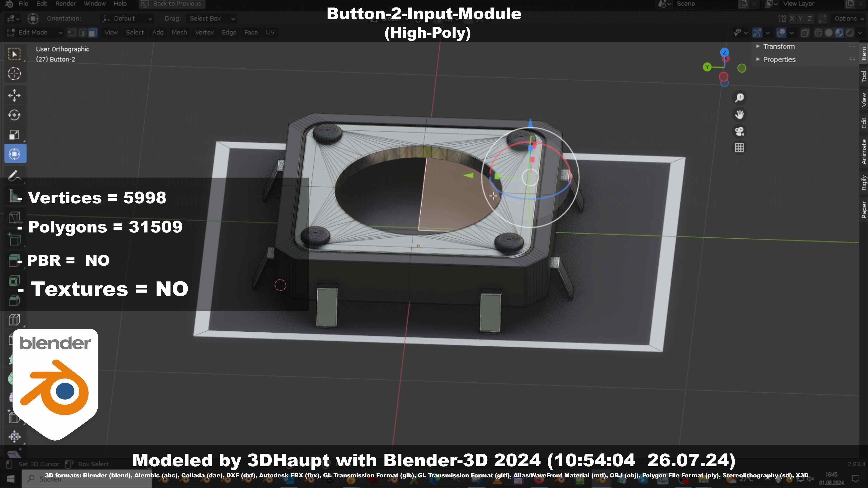Switch to the Rigify sidebar tab
Image resolution: width=868 pixels, height=488 pixels.
[864, 183]
